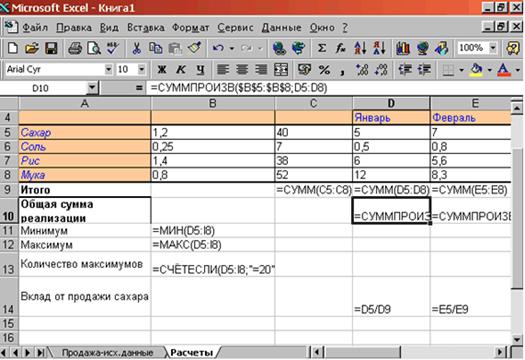The height and width of the screenshot is (360, 525).
Task: Click the Percent Style button
Action: [324, 70]
